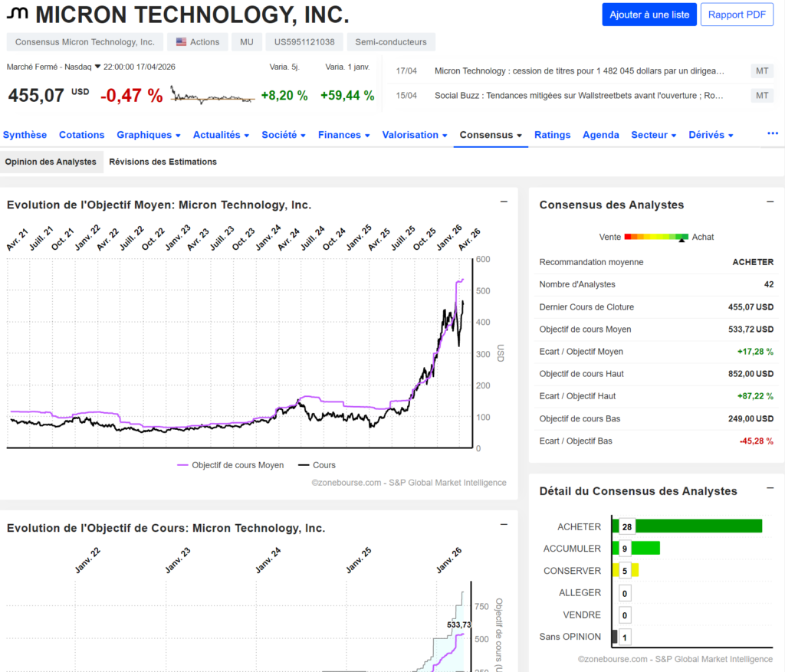Click the Ajouter à une liste button
This screenshot has width=785, height=672.
coord(649,15)
